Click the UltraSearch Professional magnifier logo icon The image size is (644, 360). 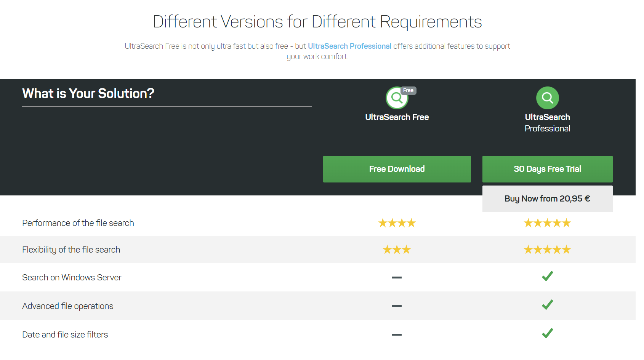pos(547,98)
